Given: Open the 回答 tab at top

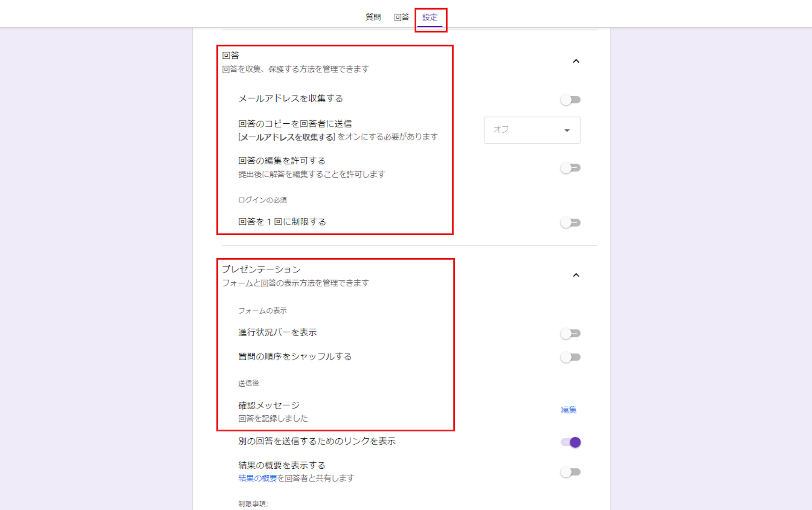Looking at the screenshot, I should point(401,17).
